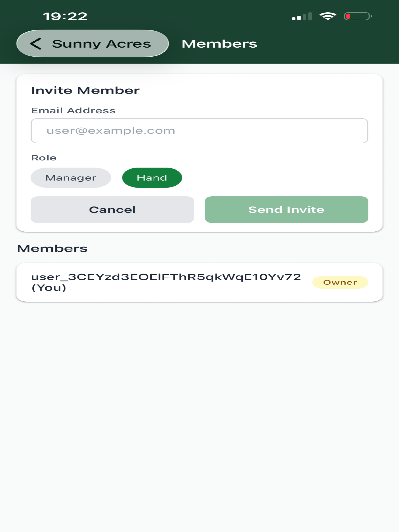Image resolution: width=399 pixels, height=532 pixels.
Task: Tap the Invite Member heading
Action: pos(86,91)
